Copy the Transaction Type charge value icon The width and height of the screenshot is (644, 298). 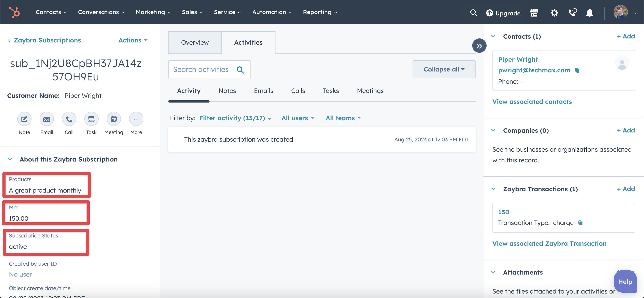point(580,223)
